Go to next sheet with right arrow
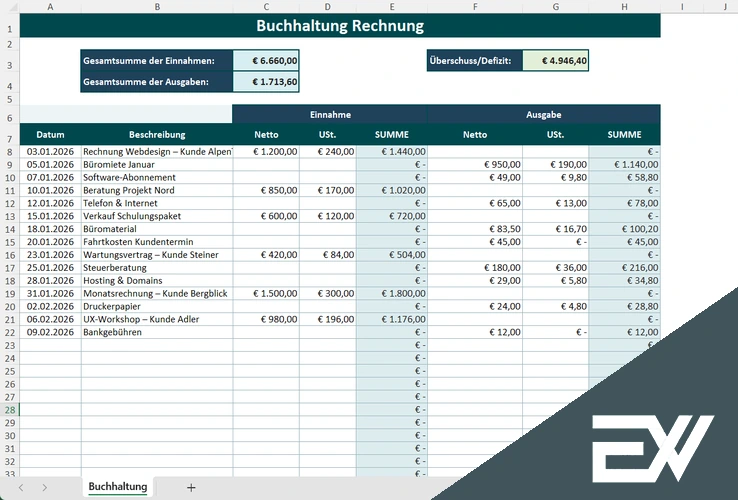Viewport: 738px width, 500px height. tap(44, 488)
